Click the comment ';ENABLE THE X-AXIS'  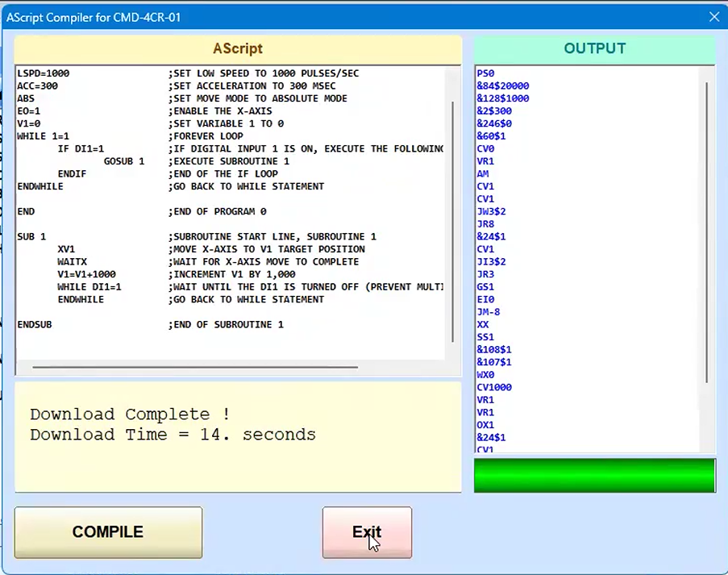(x=220, y=111)
